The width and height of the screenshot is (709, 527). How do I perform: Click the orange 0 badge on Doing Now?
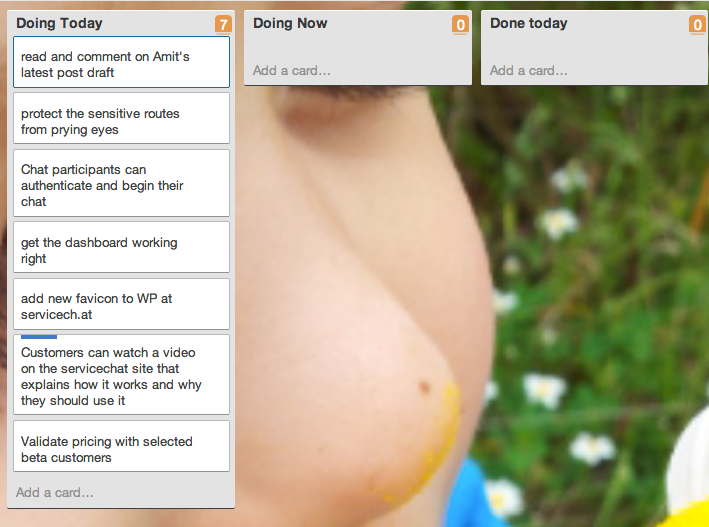pos(460,24)
